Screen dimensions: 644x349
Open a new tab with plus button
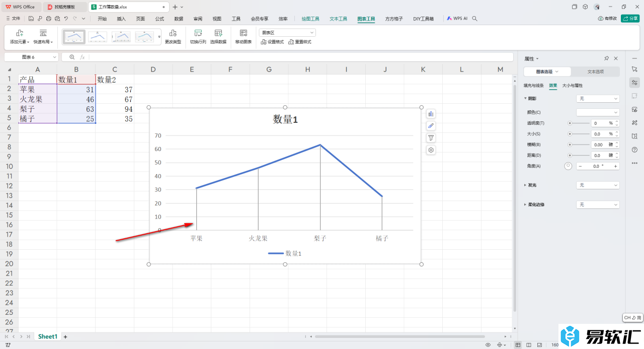(175, 7)
